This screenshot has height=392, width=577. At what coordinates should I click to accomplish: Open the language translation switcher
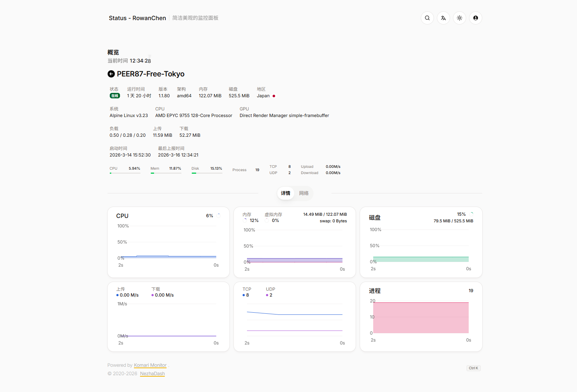443,18
